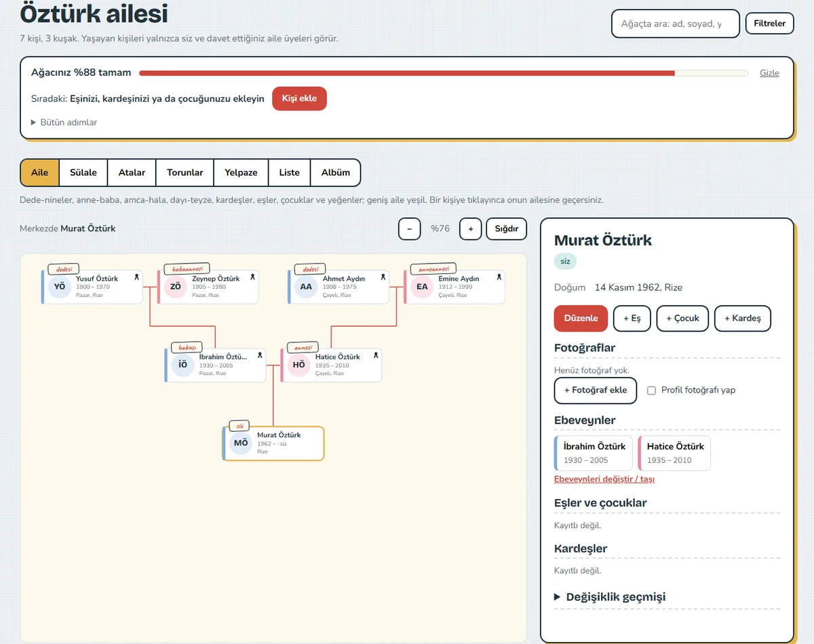Screen dimensions: 814x644
Task: Select the Liste view tab
Action: (x=290, y=172)
